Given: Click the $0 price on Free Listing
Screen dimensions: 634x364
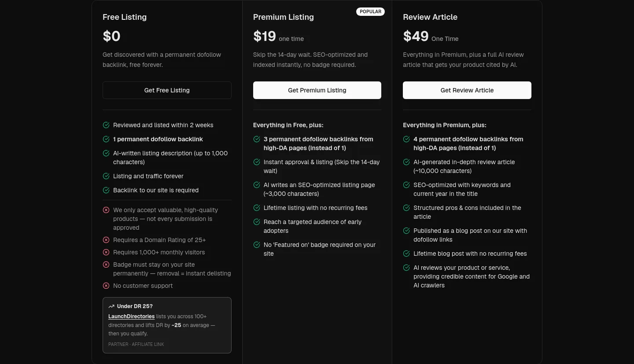Looking at the screenshot, I should [x=111, y=36].
